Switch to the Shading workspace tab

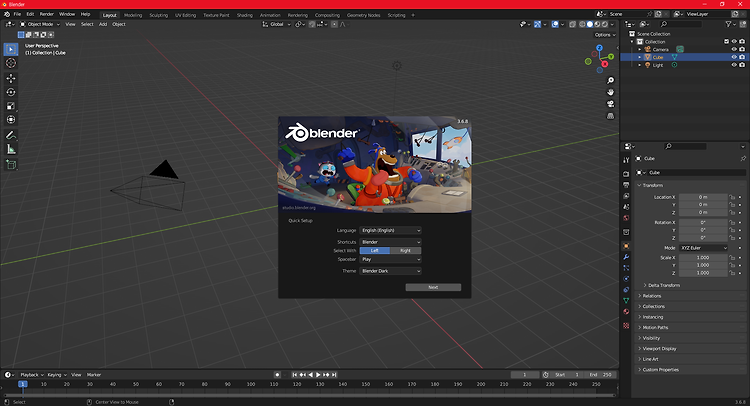tap(244, 15)
